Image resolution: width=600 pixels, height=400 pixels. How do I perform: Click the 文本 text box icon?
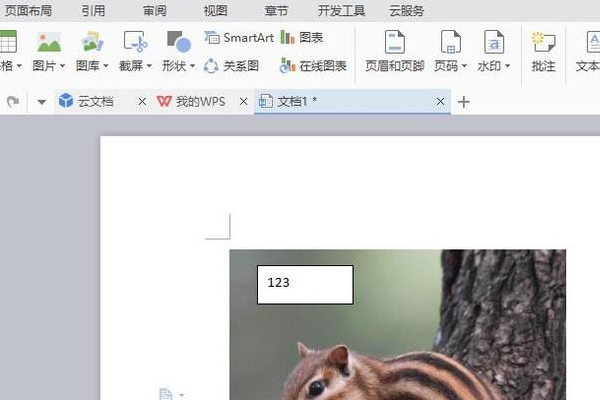(593, 42)
